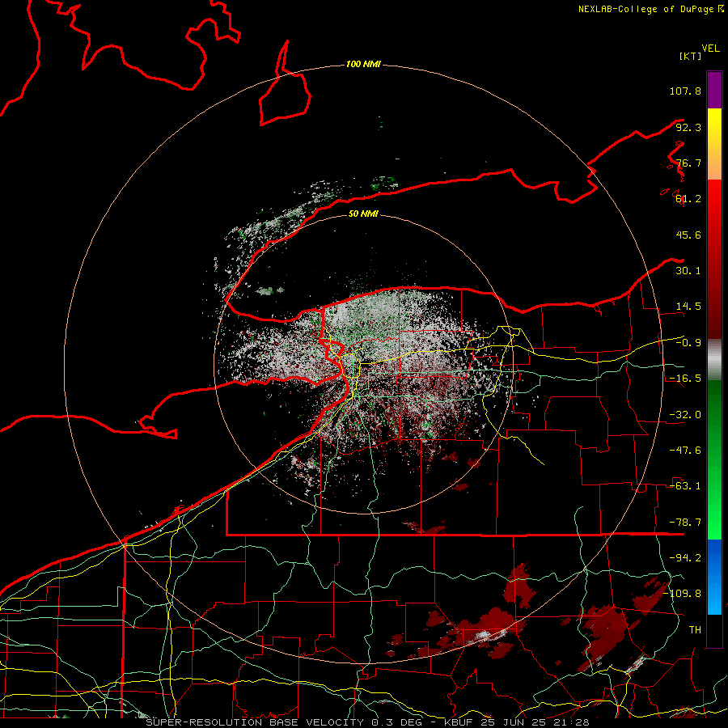This screenshot has width=728, height=728.
Task: Pick the gray near-zero segment of the color bar
Action: coord(714,360)
